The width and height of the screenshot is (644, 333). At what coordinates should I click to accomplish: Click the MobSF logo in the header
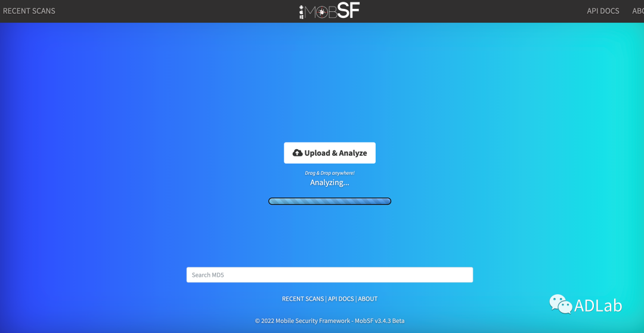point(329,11)
